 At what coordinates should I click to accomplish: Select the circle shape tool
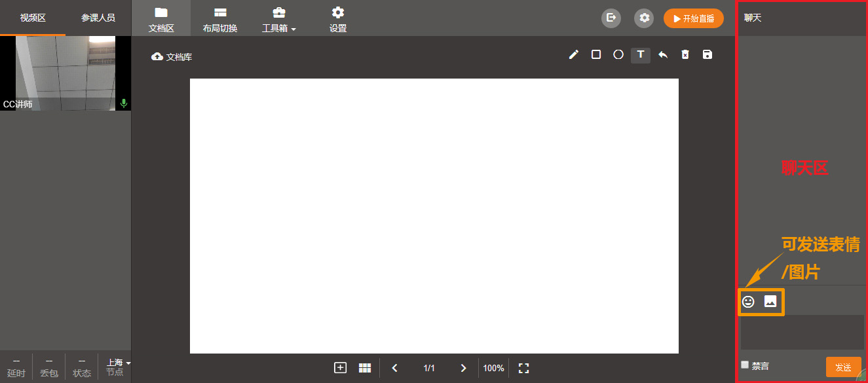(x=618, y=55)
